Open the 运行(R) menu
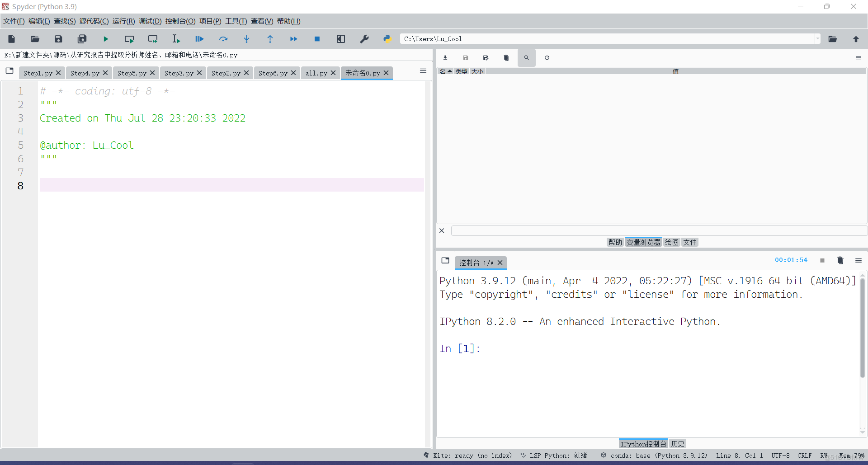The image size is (868, 465). coord(124,21)
